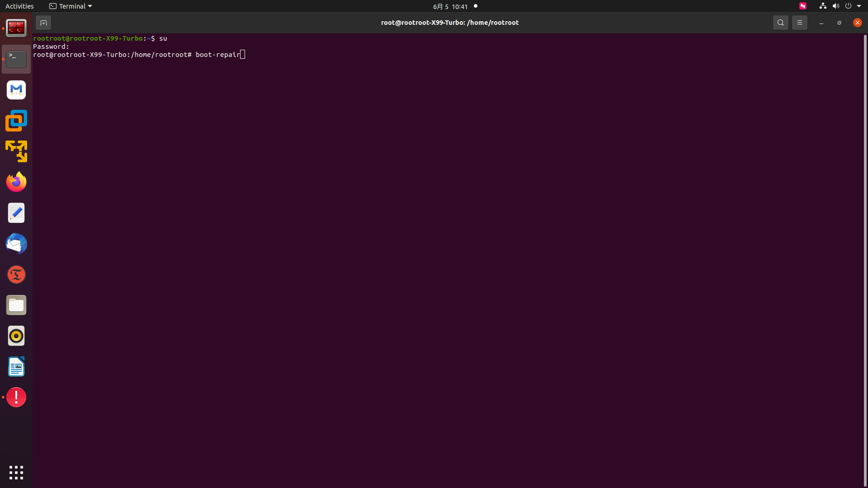868x488 pixels.
Task: Open the date and time calendar
Action: 450,6
